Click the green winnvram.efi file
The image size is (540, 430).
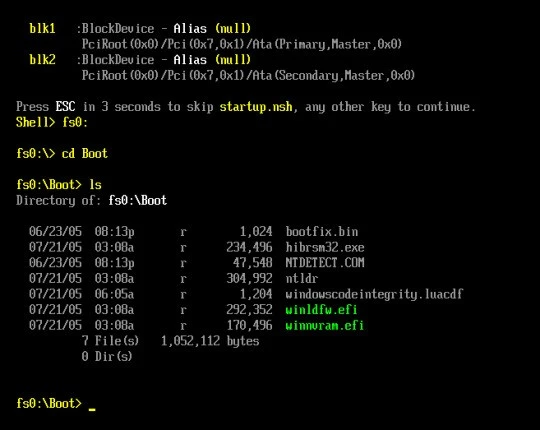click(x=324, y=325)
